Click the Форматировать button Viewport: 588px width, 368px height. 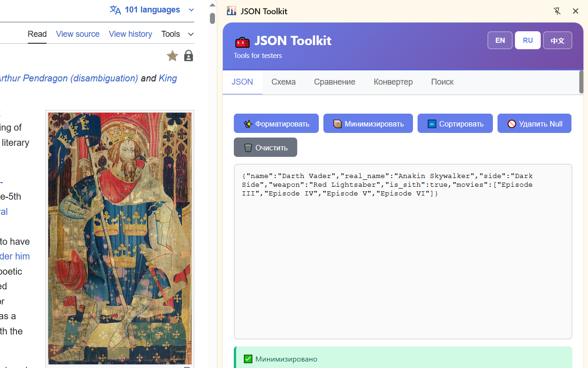pyautogui.click(x=276, y=123)
